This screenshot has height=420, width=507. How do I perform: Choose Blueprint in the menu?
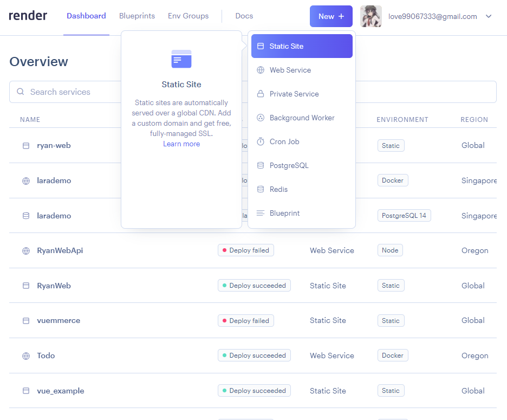(x=302, y=213)
